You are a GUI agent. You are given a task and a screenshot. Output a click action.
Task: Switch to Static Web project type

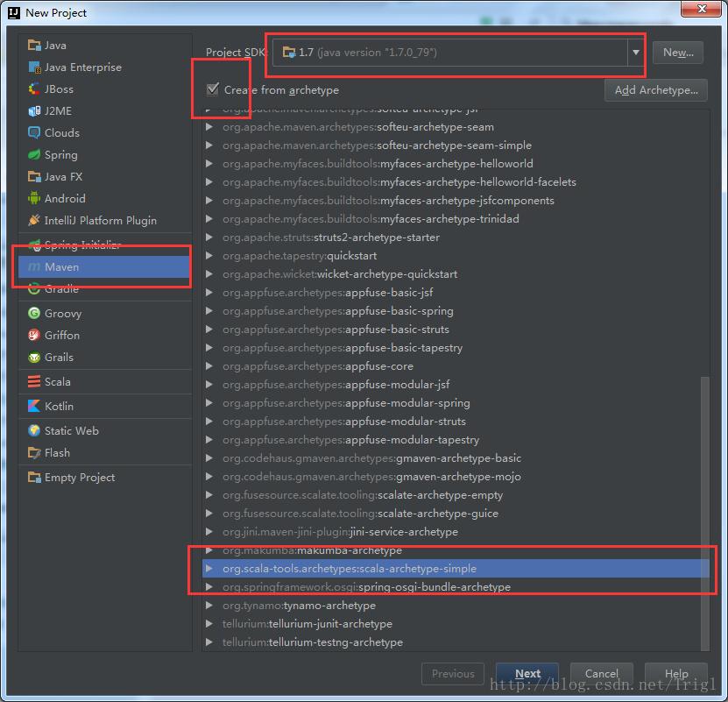tap(68, 430)
